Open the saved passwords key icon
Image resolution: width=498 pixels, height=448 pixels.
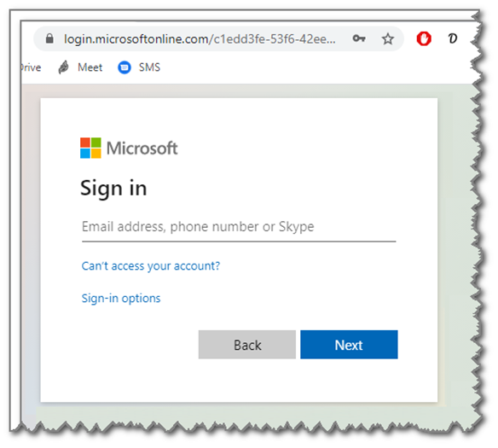point(359,38)
